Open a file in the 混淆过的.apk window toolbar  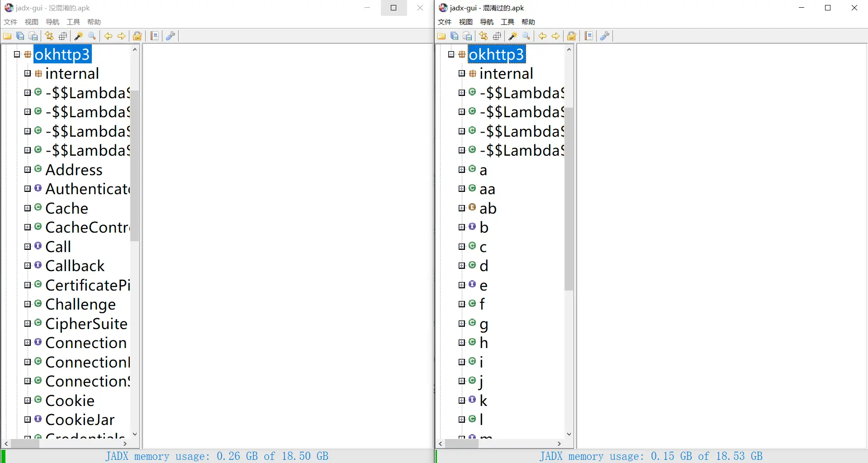(x=441, y=36)
